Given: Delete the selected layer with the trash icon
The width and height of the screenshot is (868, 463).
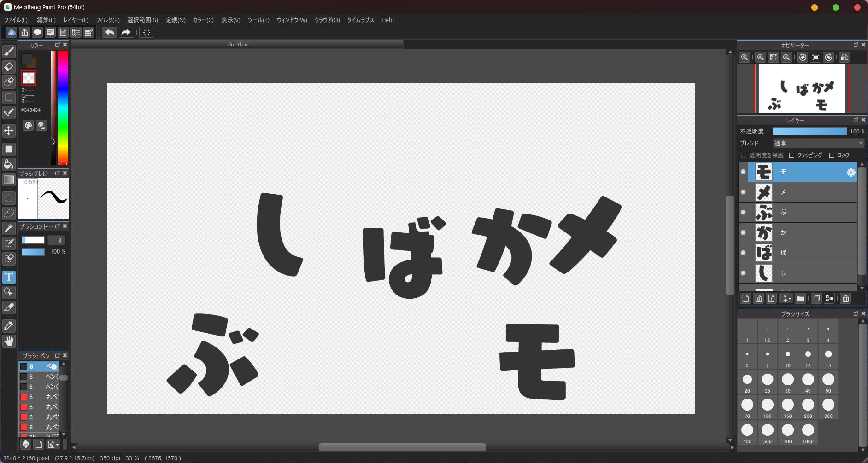Looking at the screenshot, I should click(845, 298).
